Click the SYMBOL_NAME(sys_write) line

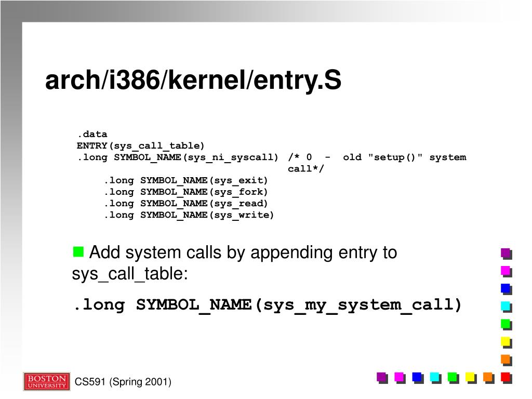[189, 215]
